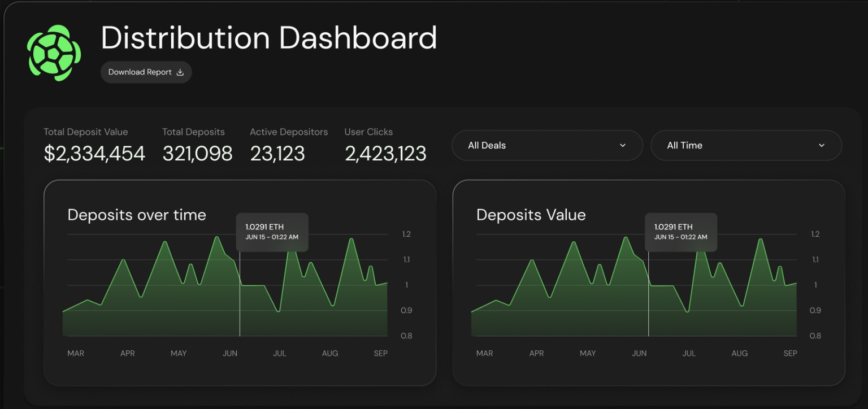Screen dimensions: 868x409
Task: Click the JUN 15 marker line in left chart
Action: [x=240, y=294]
